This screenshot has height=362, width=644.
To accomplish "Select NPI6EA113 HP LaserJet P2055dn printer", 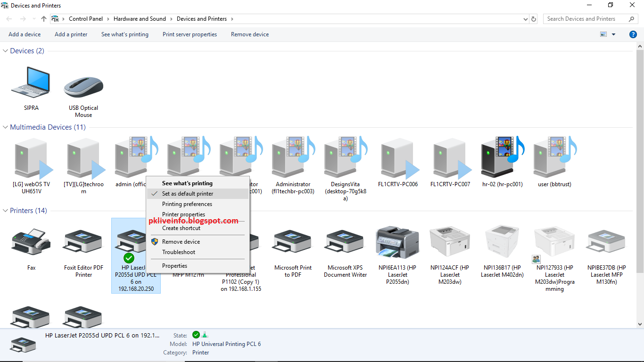I will (x=397, y=242).
